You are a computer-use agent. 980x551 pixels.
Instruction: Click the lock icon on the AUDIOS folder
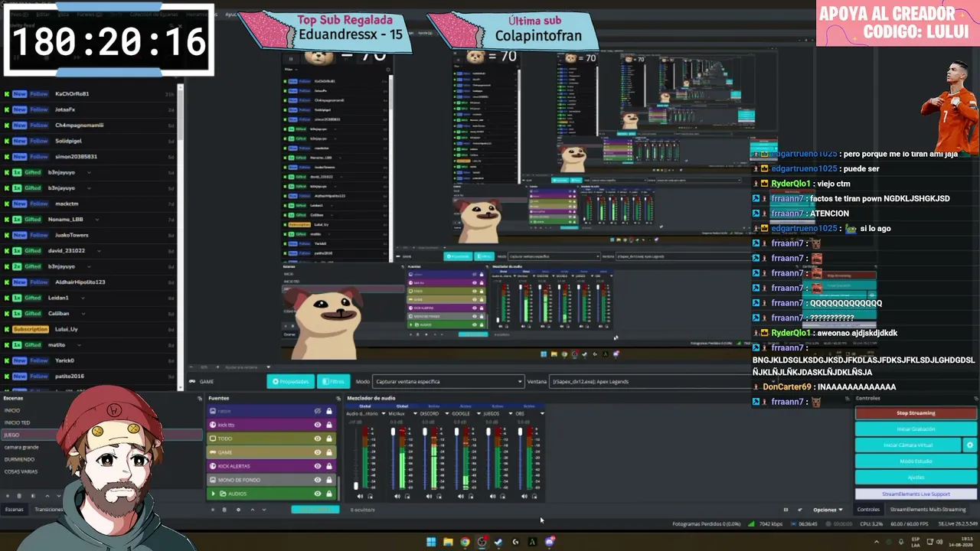click(x=329, y=494)
